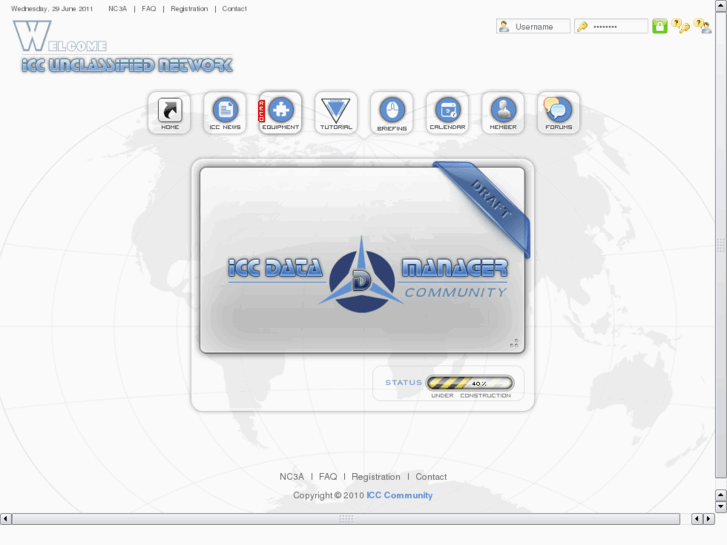Open the Briefing mouse icon
Viewport: 727px width, 545px height.
click(x=392, y=113)
